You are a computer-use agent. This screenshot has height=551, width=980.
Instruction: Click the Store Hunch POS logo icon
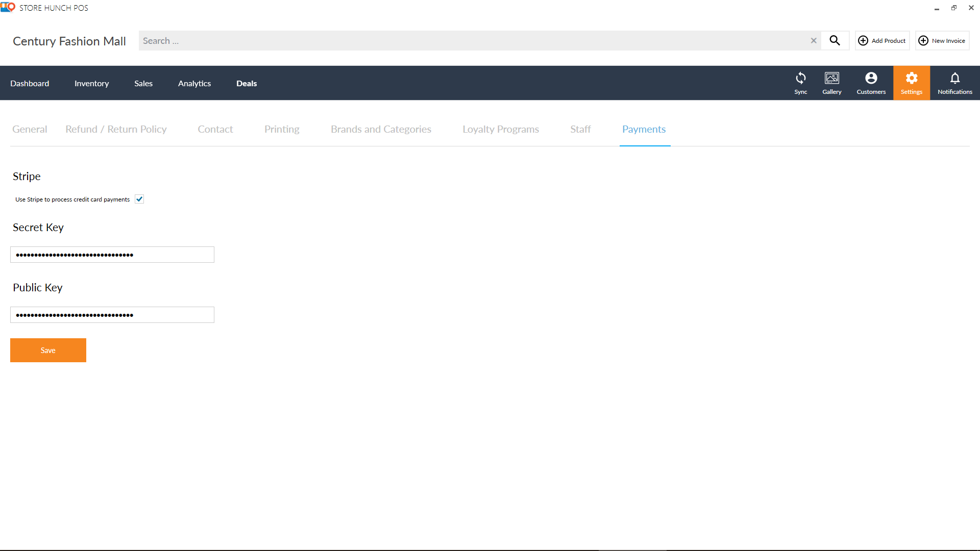pyautogui.click(x=8, y=7)
